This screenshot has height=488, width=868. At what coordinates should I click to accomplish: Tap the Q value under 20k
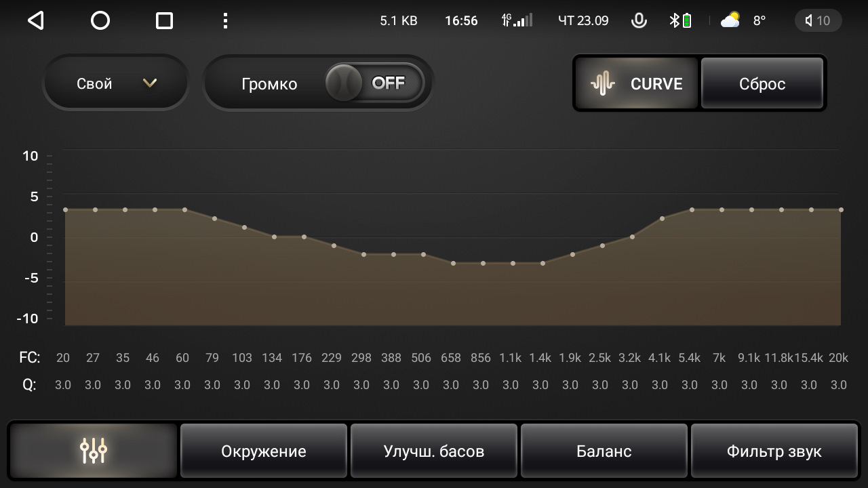(839, 385)
